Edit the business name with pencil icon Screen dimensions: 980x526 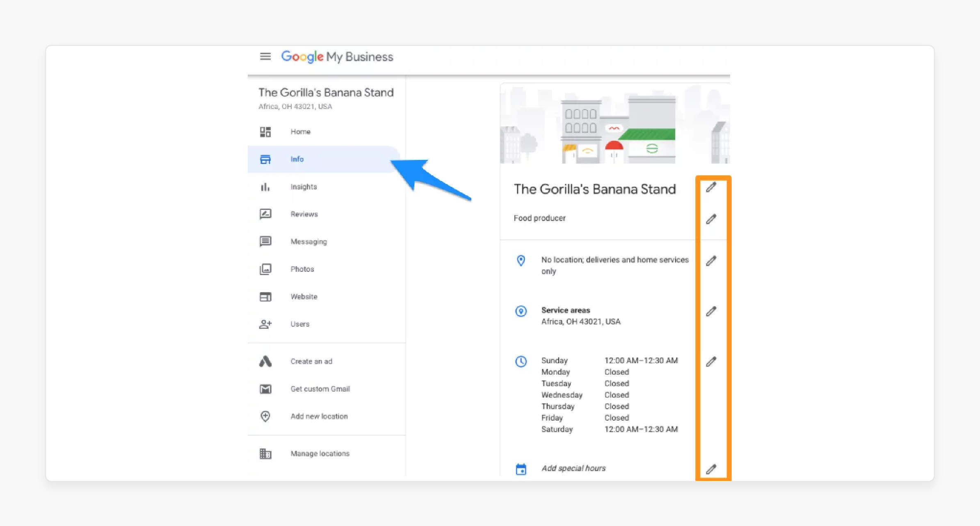[711, 187]
